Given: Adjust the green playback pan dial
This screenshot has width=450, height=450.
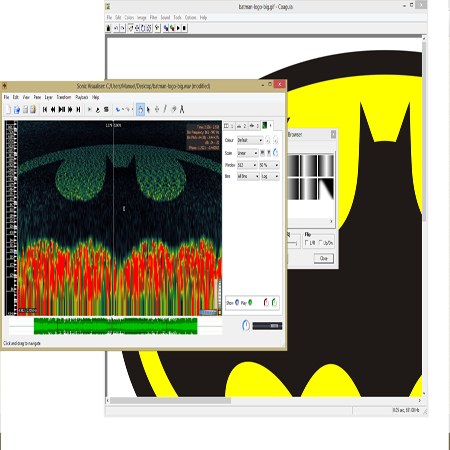Looking at the screenshot, I should pos(274,303).
